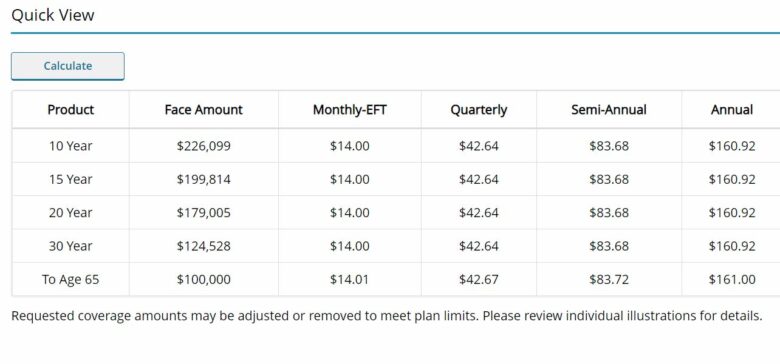Screen dimensions: 780x364
Task: Choose the 30 Year product cell
Action: coord(71,246)
